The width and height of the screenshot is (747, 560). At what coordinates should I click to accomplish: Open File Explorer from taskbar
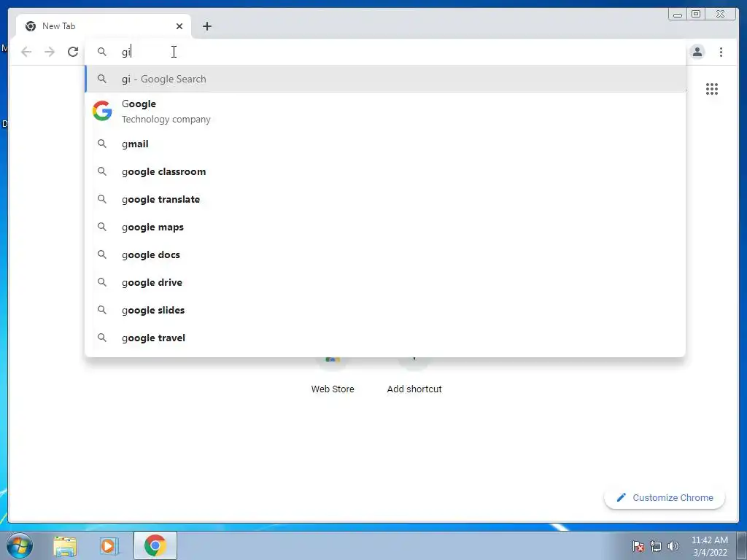click(x=65, y=546)
